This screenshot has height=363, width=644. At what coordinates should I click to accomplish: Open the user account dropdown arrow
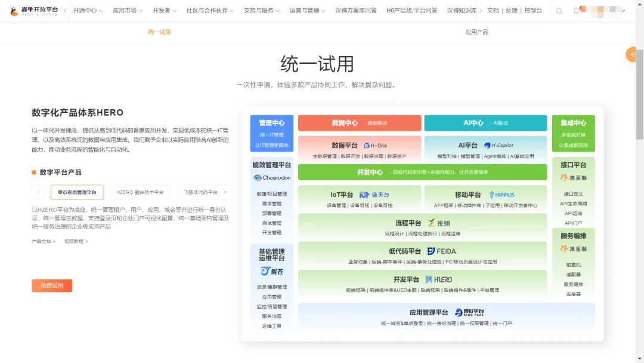click(x=624, y=11)
